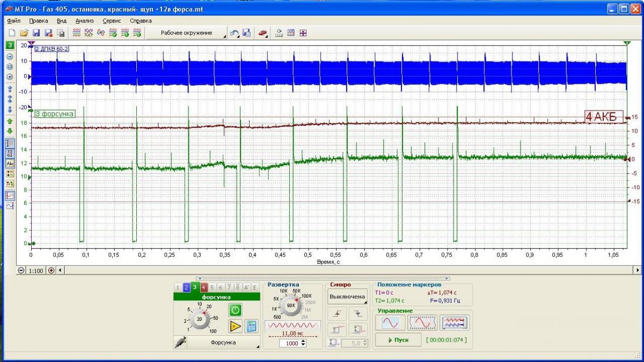
Task: Click the 3 форсунка channel label
Action: point(55,114)
